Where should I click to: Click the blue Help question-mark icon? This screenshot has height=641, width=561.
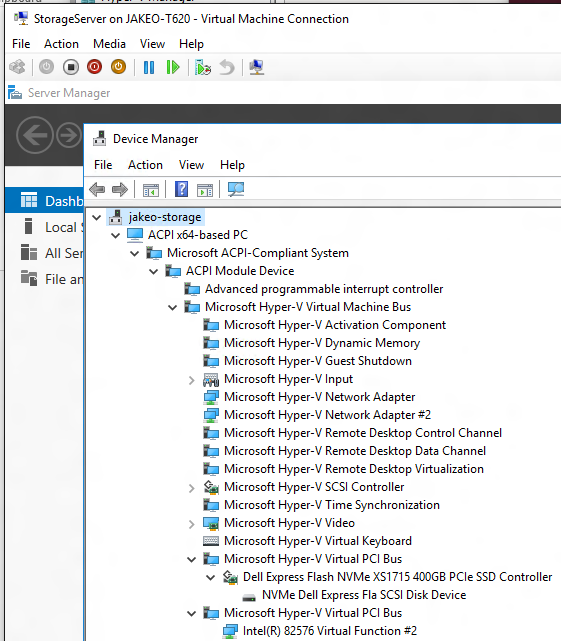coord(181,189)
